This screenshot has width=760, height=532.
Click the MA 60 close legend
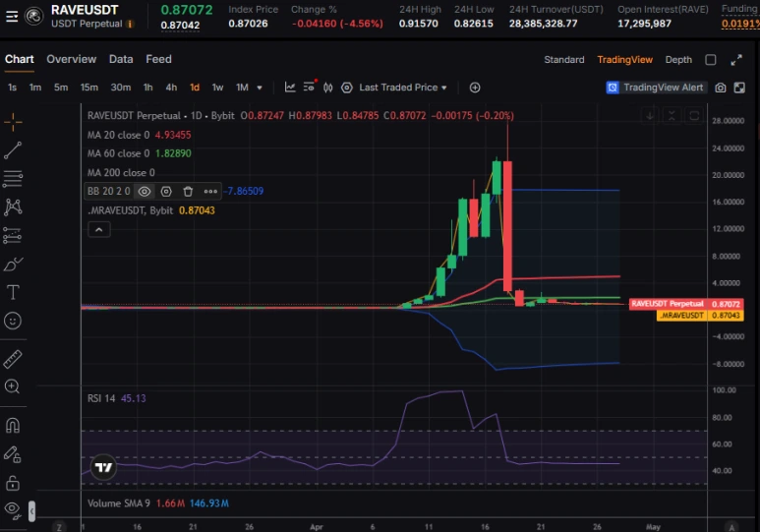[x=139, y=153]
